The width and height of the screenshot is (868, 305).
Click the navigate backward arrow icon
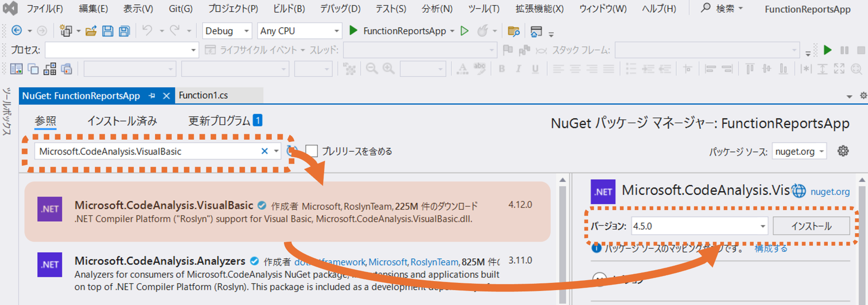pos(17,31)
